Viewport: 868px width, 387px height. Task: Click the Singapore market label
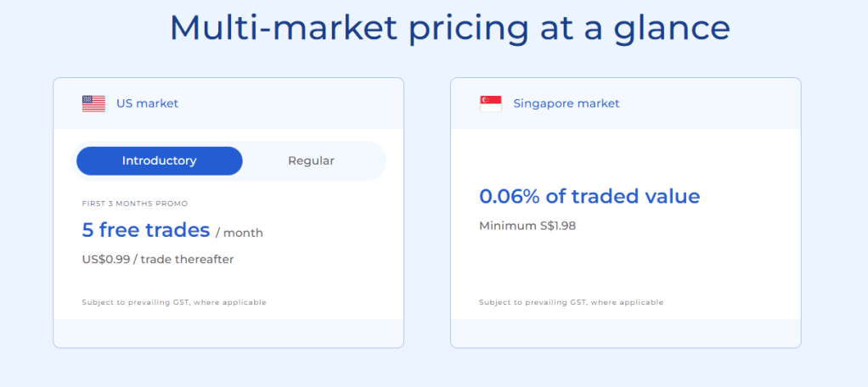(566, 104)
